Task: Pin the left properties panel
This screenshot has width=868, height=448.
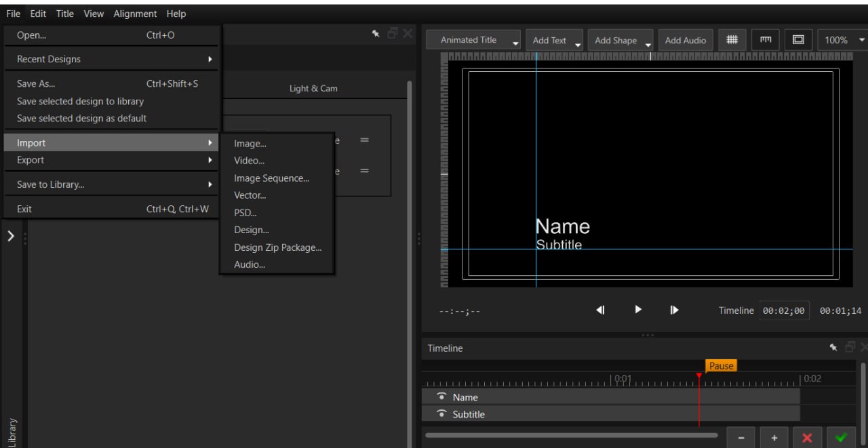Action: [376, 33]
